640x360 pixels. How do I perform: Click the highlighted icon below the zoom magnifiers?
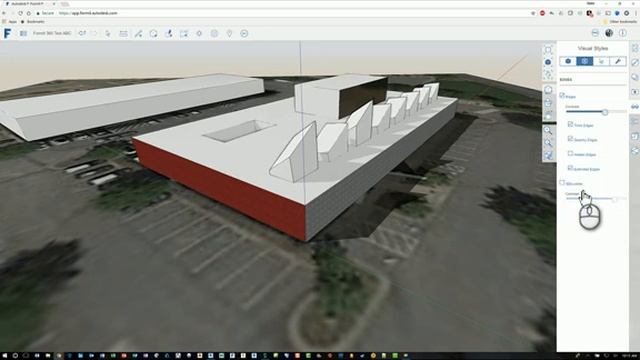[549, 156]
